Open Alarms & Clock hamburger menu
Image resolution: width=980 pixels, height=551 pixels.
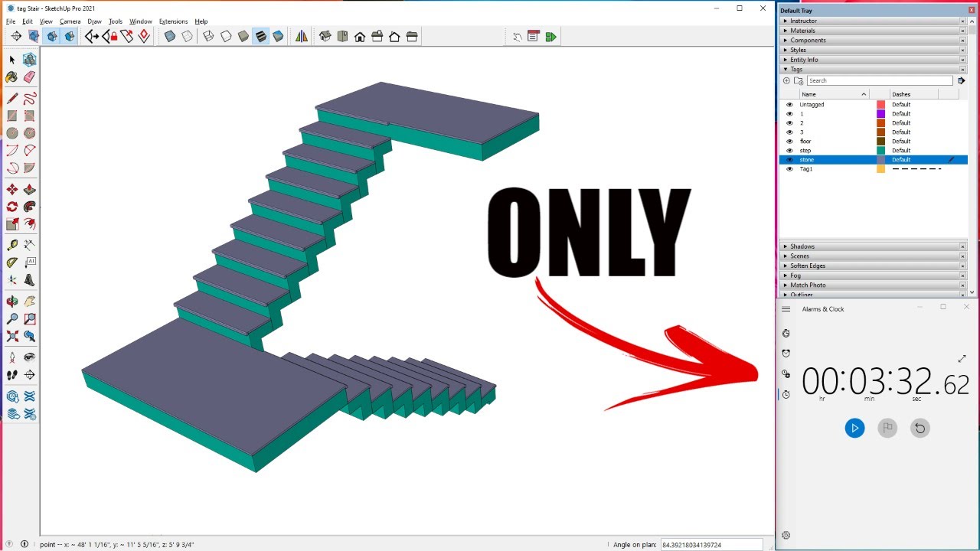[x=786, y=309]
